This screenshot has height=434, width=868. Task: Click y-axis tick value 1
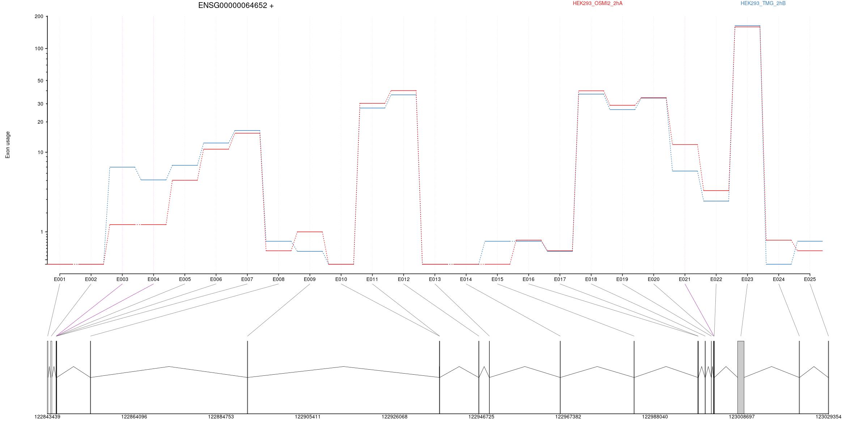(x=42, y=232)
